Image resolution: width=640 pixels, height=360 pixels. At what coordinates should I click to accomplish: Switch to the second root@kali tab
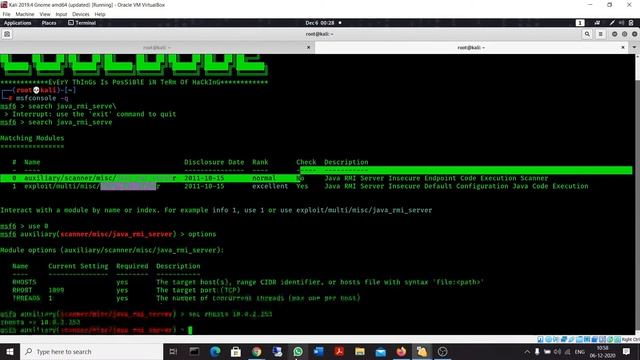(471, 48)
